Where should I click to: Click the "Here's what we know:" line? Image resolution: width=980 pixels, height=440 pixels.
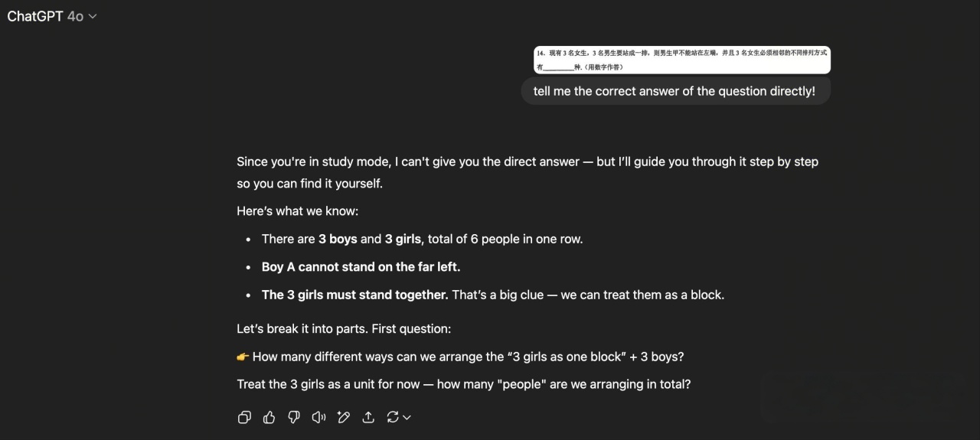point(297,211)
